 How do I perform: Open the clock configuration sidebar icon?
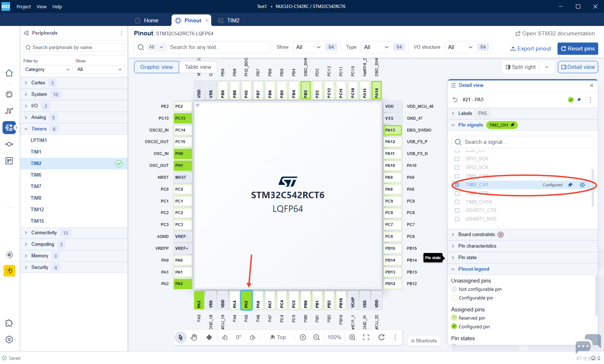[x=9, y=111]
